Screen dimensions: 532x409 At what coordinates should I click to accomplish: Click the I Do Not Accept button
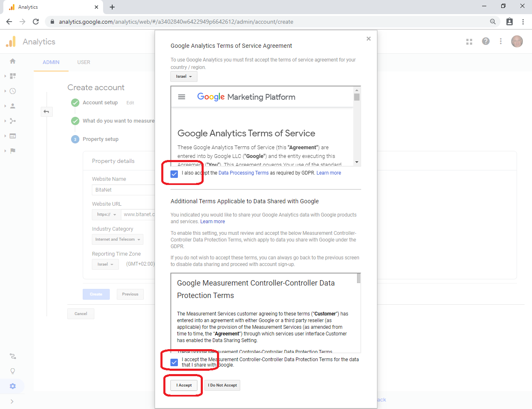click(222, 385)
